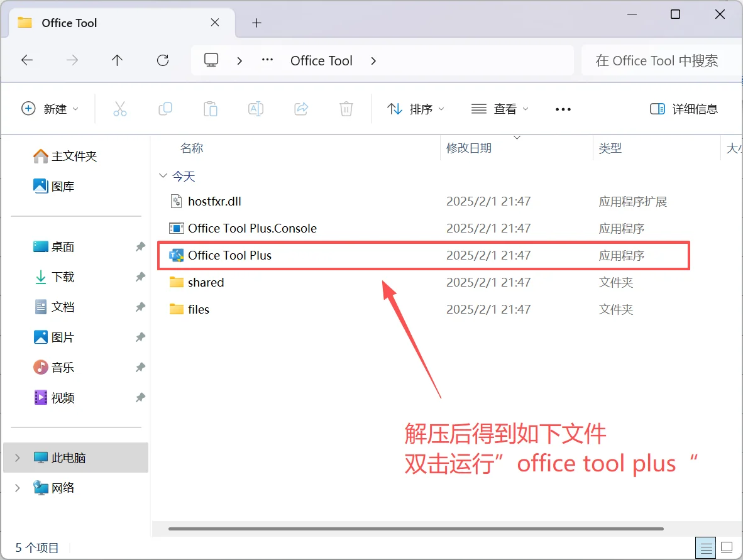Delete the selected item with the trash icon
The image size is (743, 560).
346,108
